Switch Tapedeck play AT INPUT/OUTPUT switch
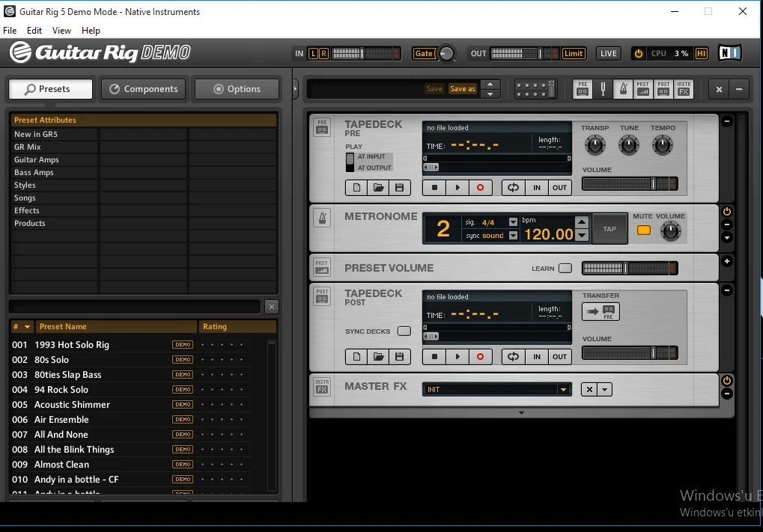Image resolution: width=763 pixels, height=532 pixels. (x=350, y=162)
